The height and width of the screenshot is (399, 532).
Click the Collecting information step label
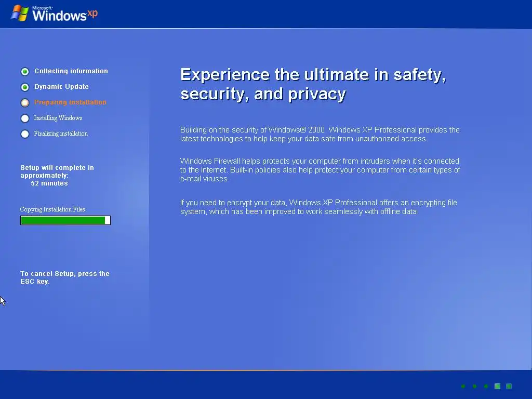[71, 71]
